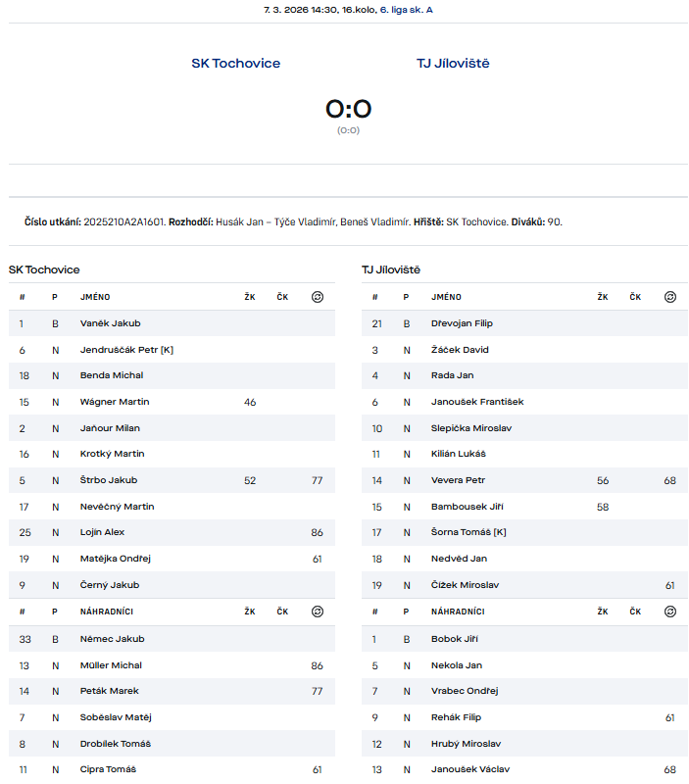Open TJ Jíloviště team link above the score

click(453, 64)
